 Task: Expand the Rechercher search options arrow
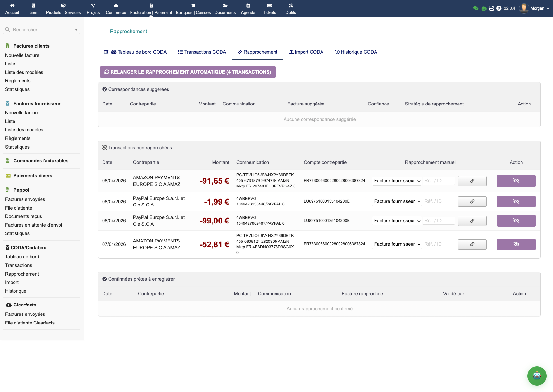[76, 29]
